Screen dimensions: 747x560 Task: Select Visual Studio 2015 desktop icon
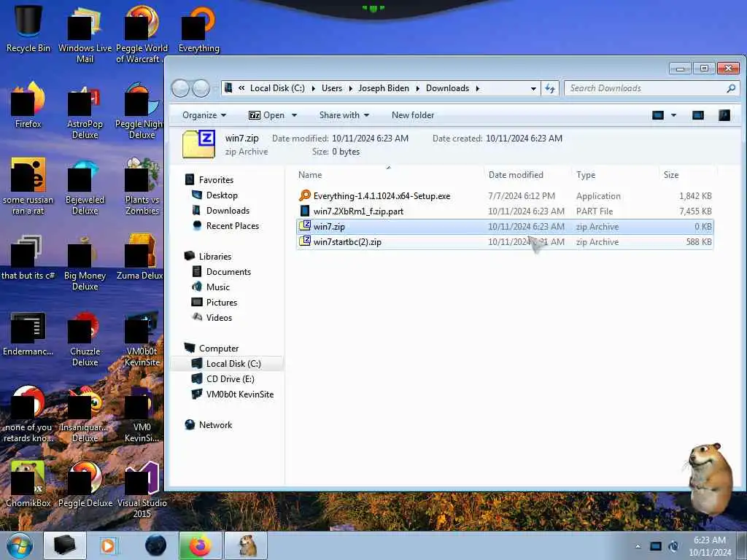pyautogui.click(x=142, y=490)
